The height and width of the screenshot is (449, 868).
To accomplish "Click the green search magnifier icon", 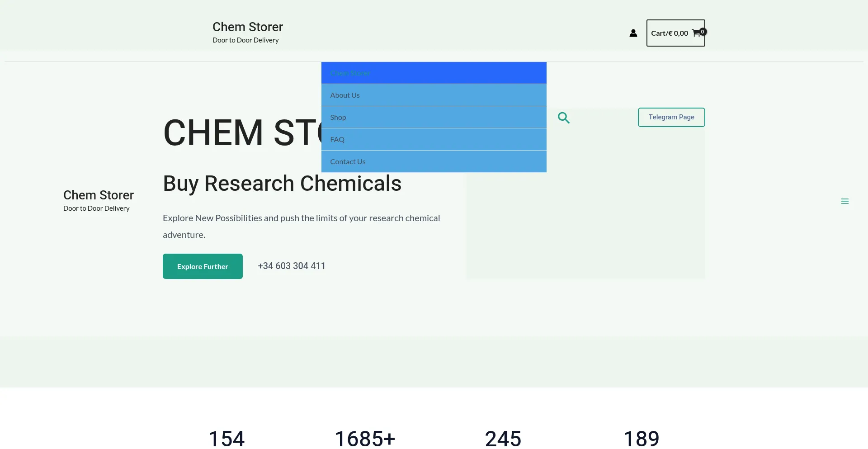I will pyautogui.click(x=563, y=118).
